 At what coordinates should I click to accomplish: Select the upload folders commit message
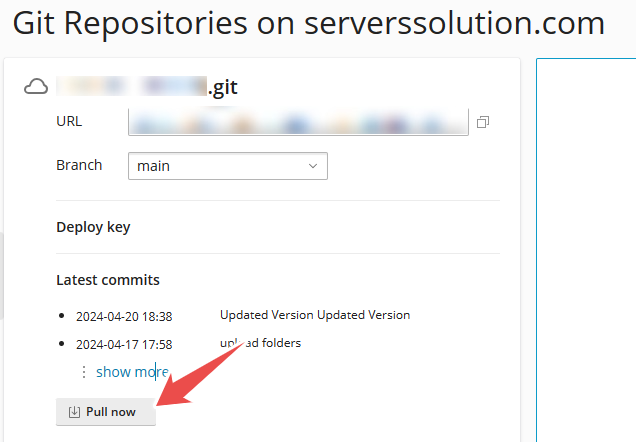[260, 343]
